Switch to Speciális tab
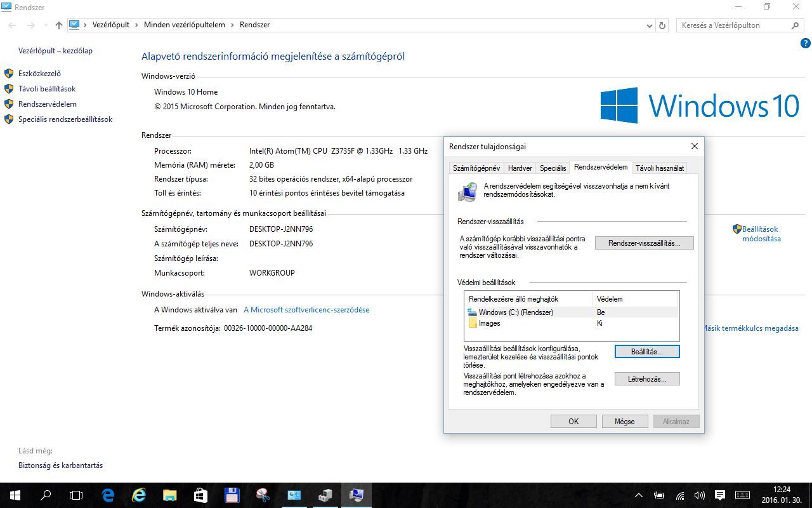Viewport: 812px width, 508px height. pos(553,168)
